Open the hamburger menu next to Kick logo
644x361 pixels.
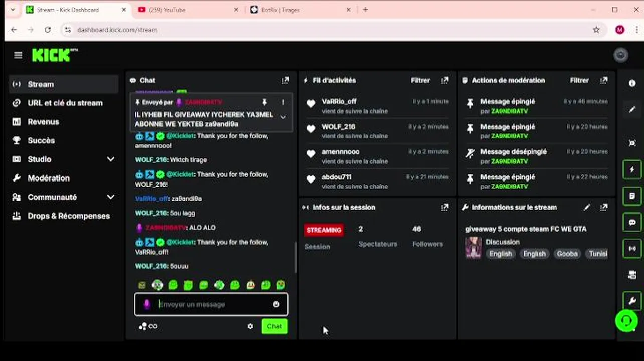click(18, 55)
